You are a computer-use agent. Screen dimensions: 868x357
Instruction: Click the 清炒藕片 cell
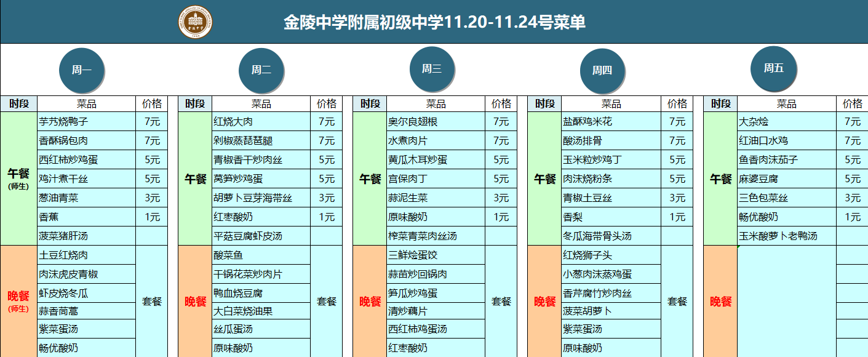pyautogui.click(x=436, y=311)
